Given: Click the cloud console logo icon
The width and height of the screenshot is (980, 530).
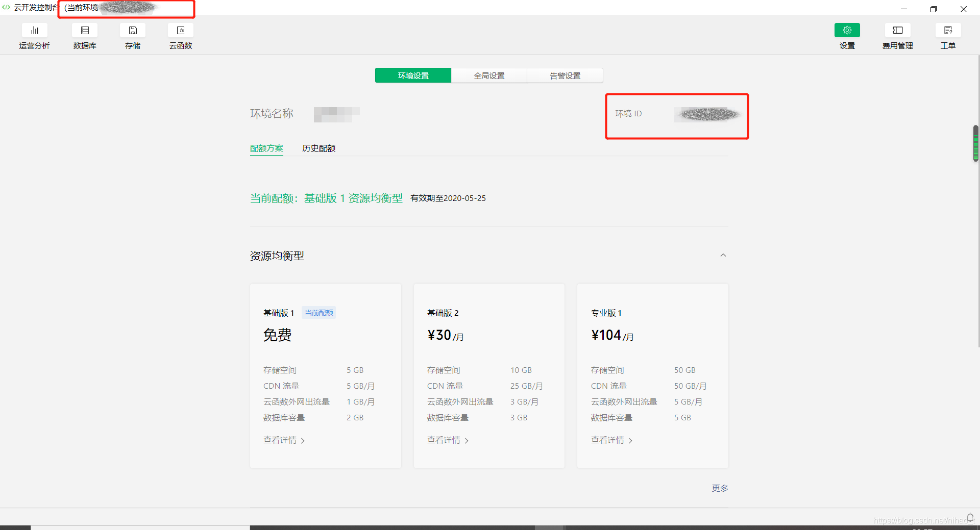Looking at the screenshot, I should pyautogui.click(x=6, y=8).
